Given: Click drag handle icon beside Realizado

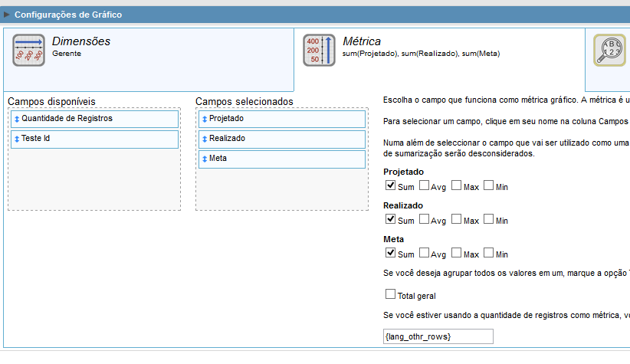Looking at the screenshot, I should [205, 139].
